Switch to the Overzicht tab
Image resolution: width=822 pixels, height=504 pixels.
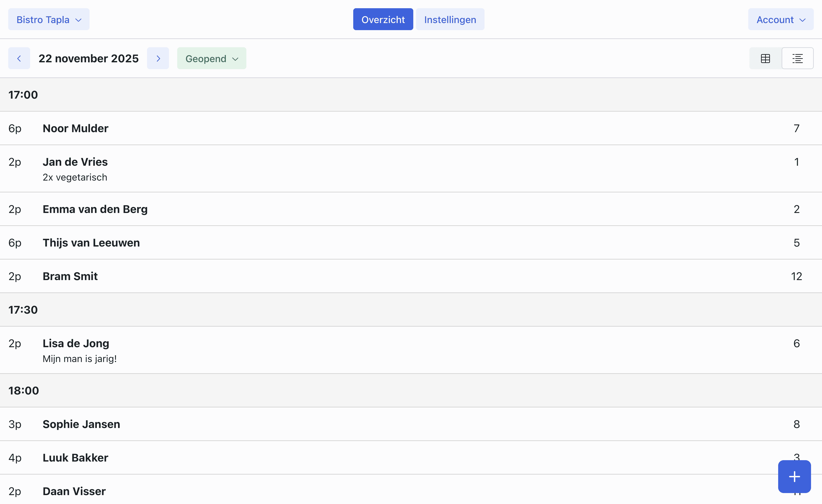point(383,20)
